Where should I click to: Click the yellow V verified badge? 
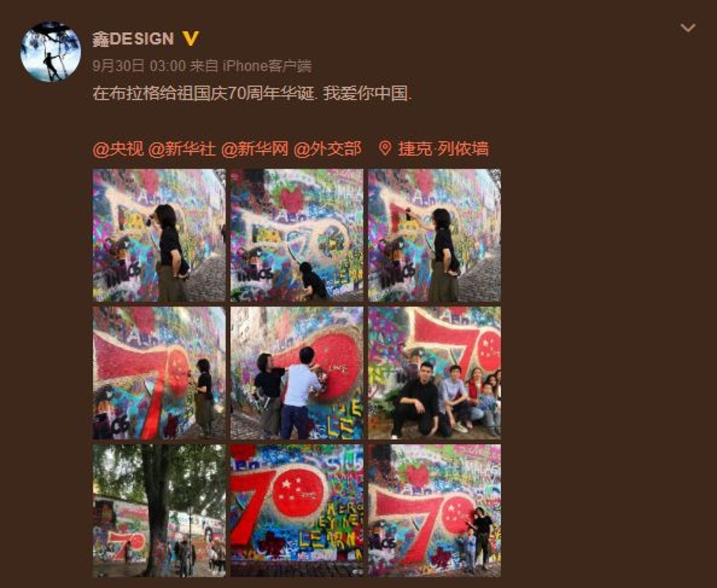pyautogui.click(x=190, y=38)
